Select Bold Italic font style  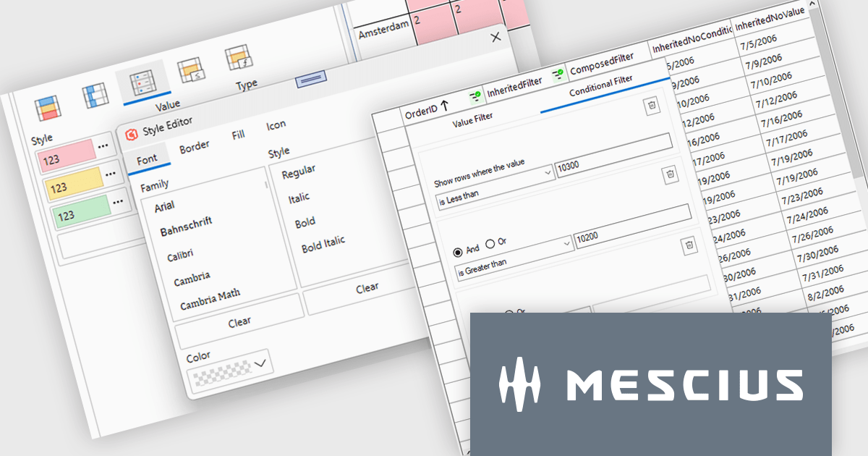coord(323,245)
